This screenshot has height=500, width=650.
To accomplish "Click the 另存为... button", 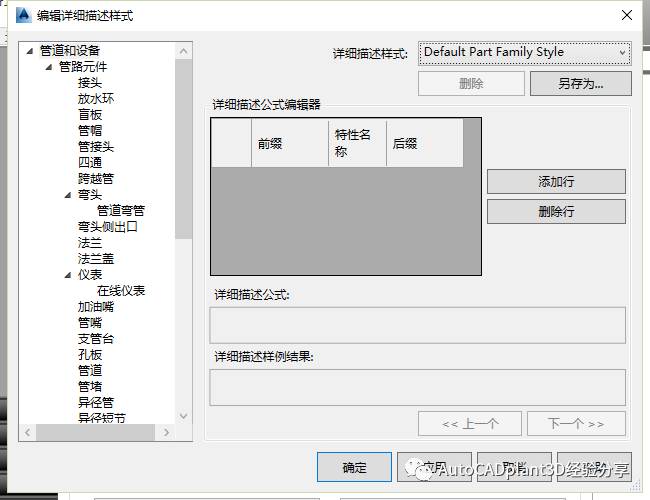I will tap(580, 84).
